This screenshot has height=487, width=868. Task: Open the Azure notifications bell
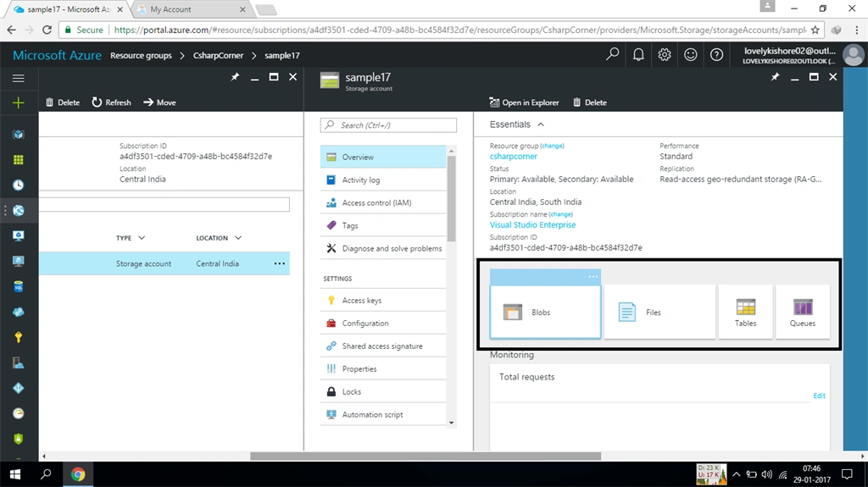[x=638, y=55]
